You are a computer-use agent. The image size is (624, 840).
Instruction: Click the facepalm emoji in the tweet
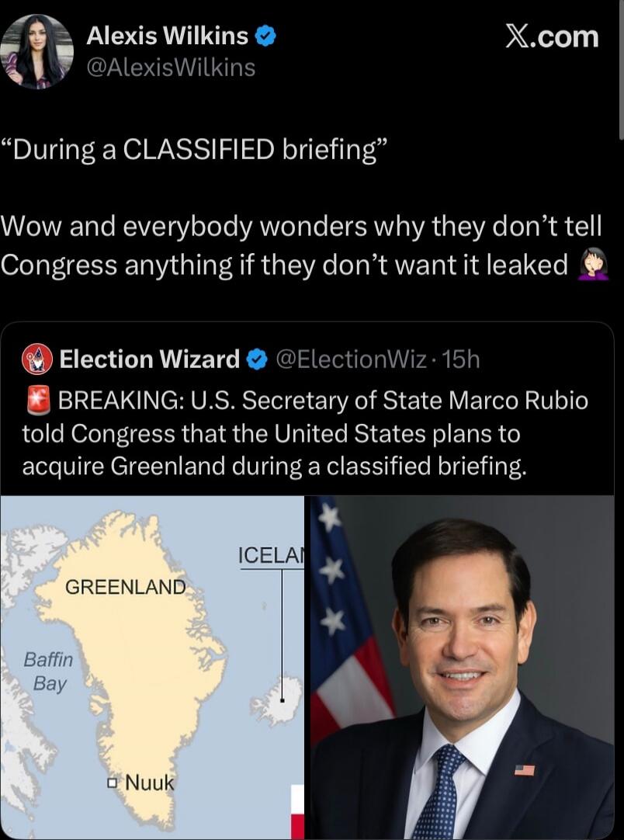coord(594,266)
